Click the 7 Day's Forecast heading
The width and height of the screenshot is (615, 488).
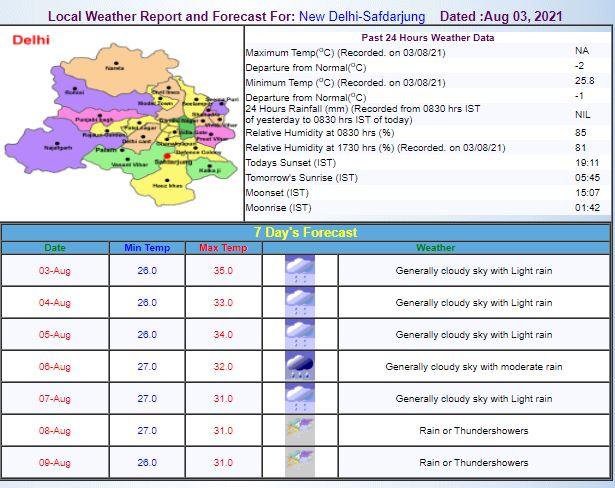(304, 232)
